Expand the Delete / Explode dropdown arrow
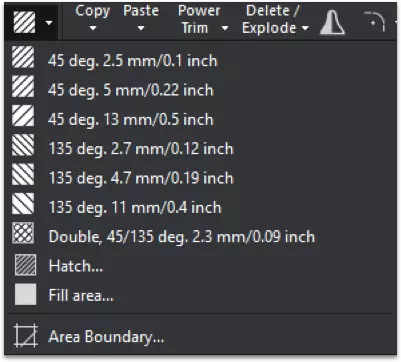This screenshot has height=362, width=401. [305, 28]
